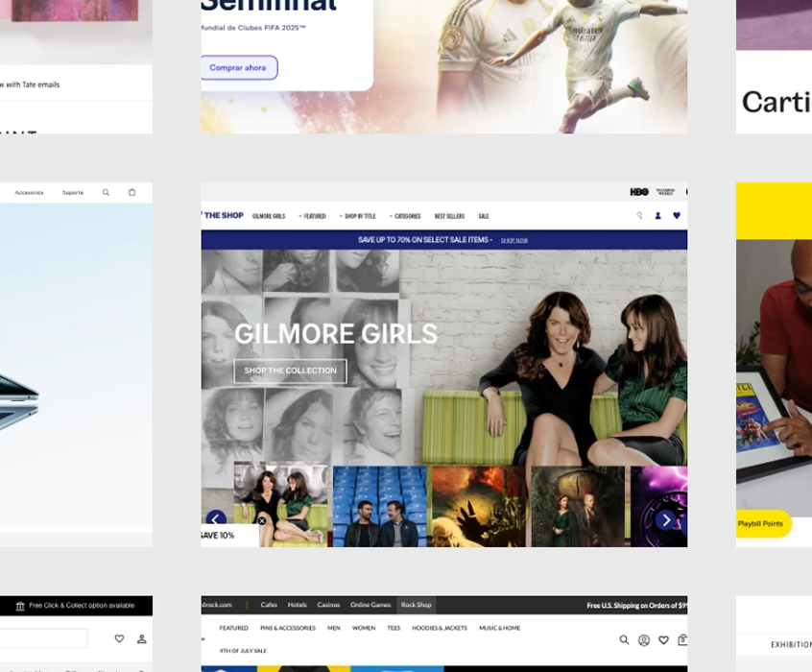This screenshot has width=812, height=672.
Task: Expand the Featured dropdown menu
Action: [x=313, y=216]
